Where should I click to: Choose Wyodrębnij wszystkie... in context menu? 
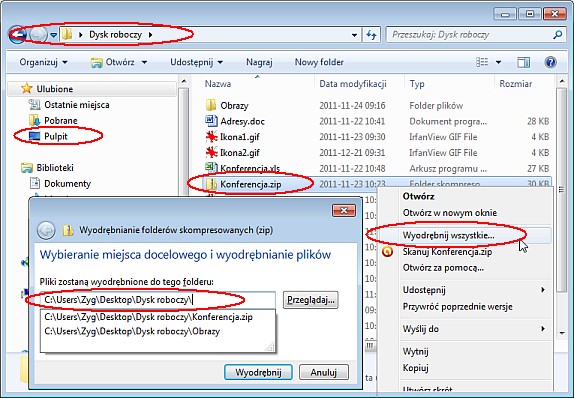point(448,235)
